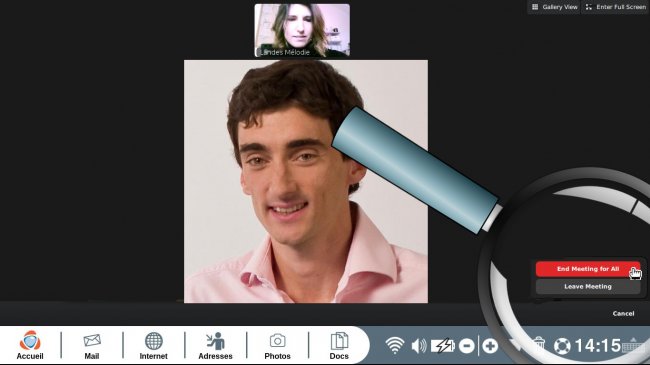
Task: Click the minus zoom-out icon
Action: tap(467, 346)
